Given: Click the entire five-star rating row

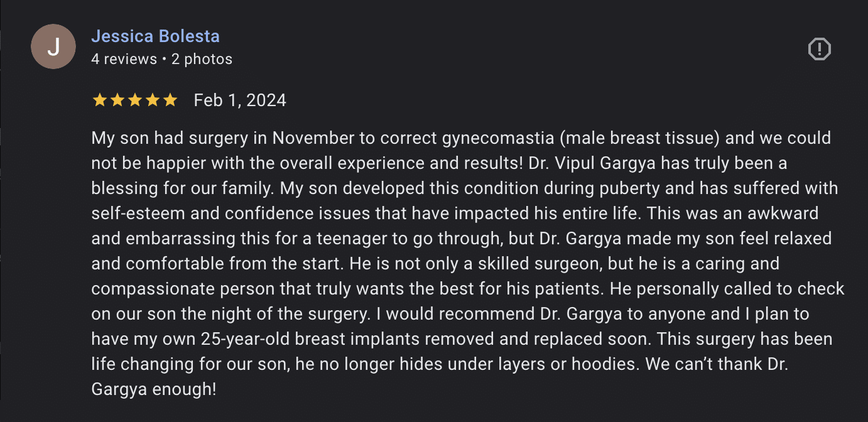Looking at the screenshot, I should (x=134, y=99).
